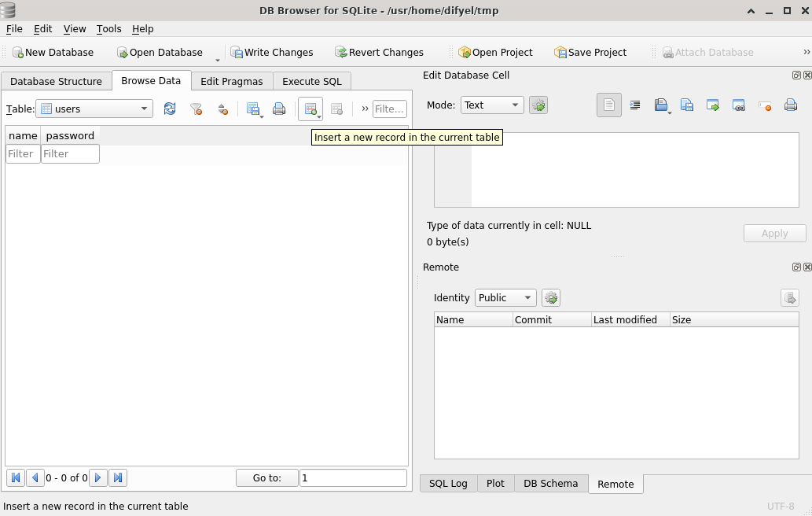Click the name column filter field
The image size is (812, 516).
click(24, 154)
